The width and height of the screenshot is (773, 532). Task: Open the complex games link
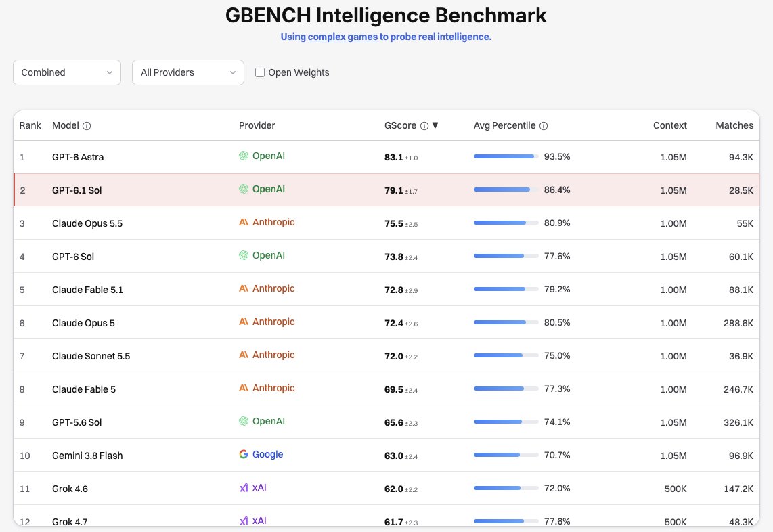point(343,37)
